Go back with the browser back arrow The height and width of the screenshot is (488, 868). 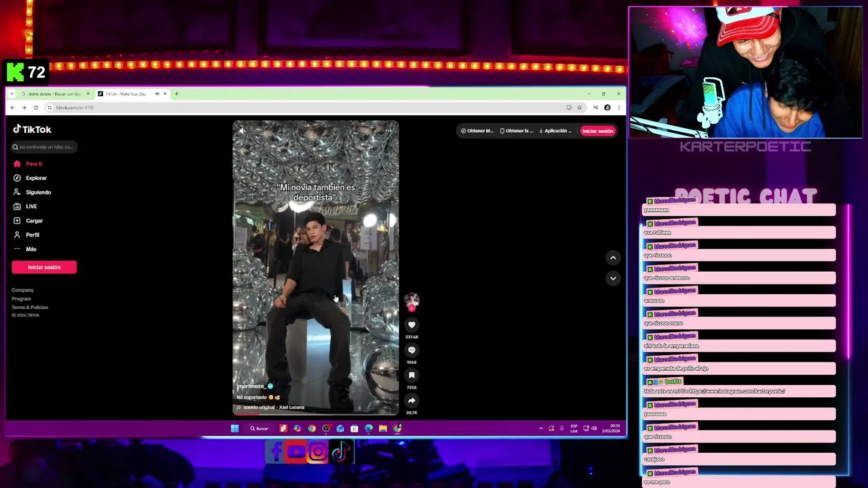coord(12,107)
